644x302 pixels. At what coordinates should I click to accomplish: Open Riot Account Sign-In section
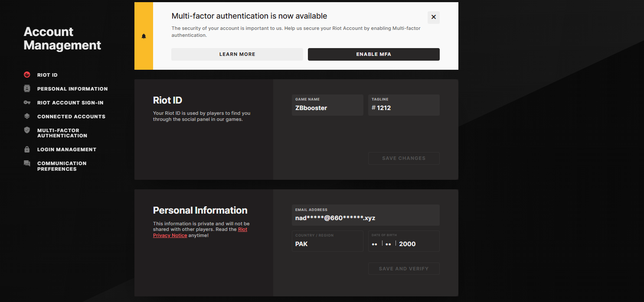(x=70, y=103)
